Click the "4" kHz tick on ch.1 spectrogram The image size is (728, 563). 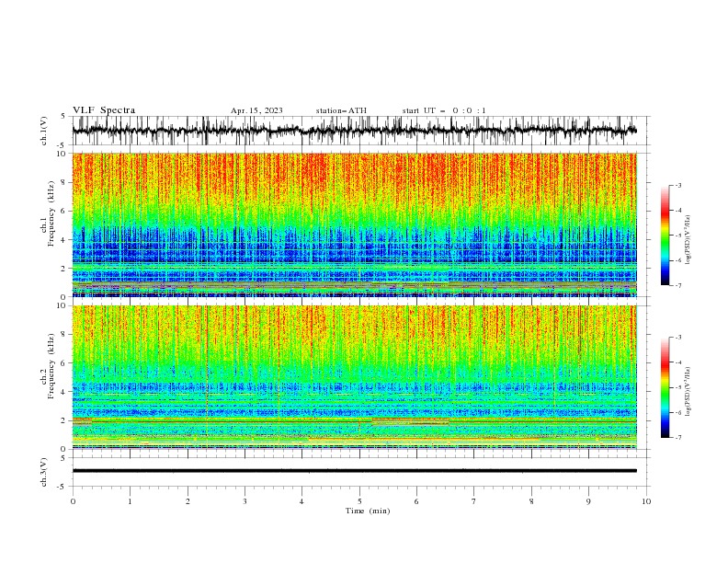[65, 240]
